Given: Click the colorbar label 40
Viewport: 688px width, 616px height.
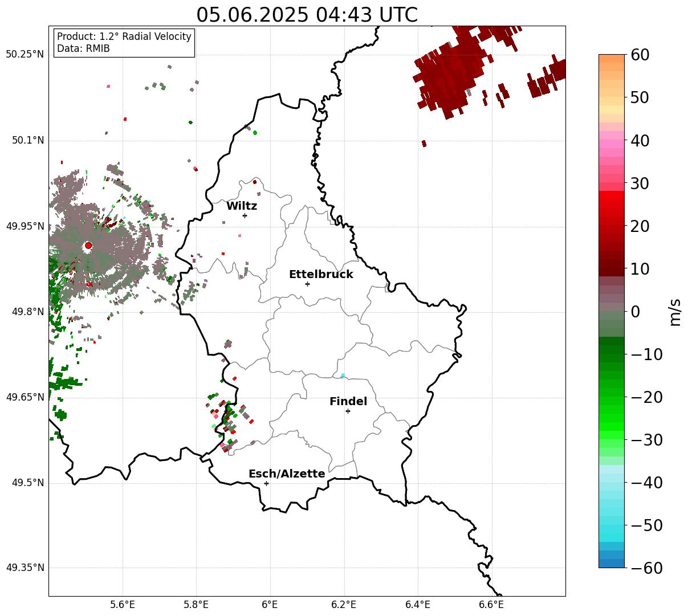Looking at the screenshot, I should (x=640, y=140).
